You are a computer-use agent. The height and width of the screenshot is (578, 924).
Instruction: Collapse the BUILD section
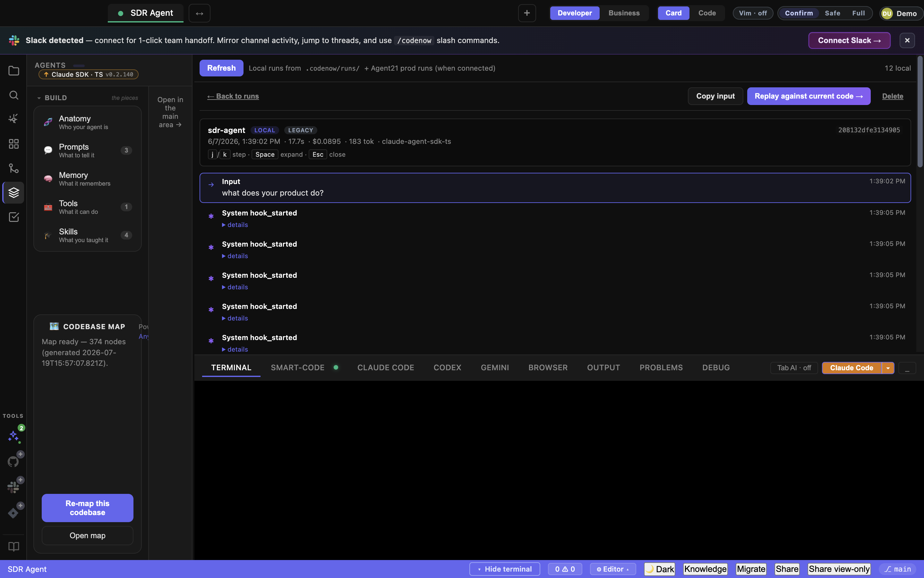[x=52, y=98]
